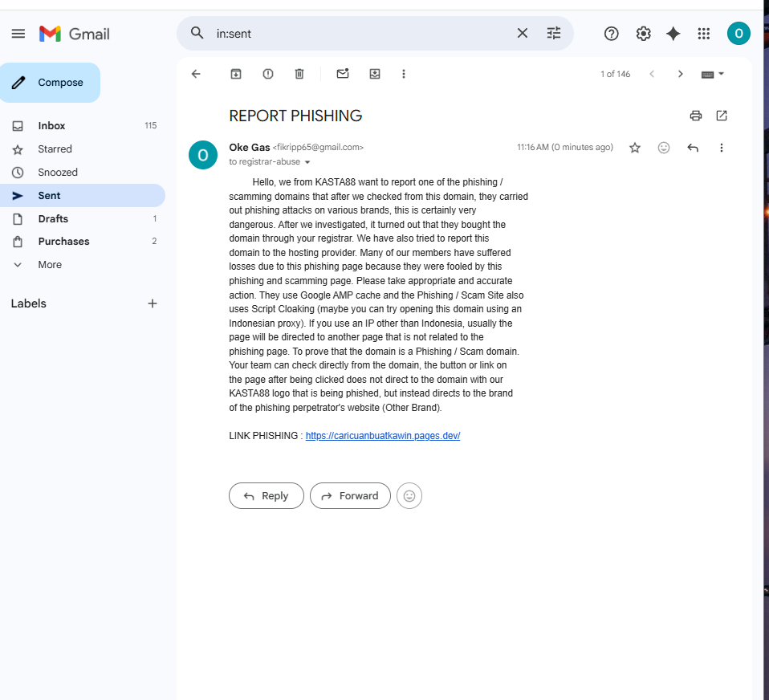Print all with printer icon

(695, 116)
